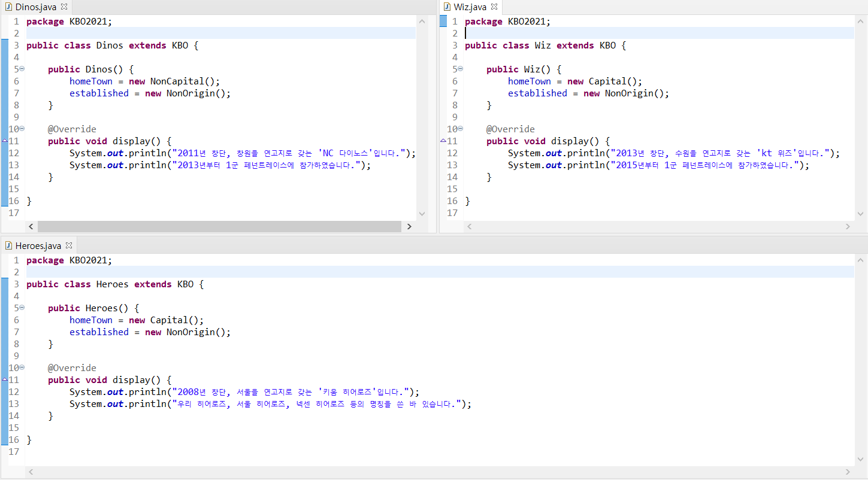The image size is (868, 480).
Task: Click 'display()' on line 11 of Heroes.java
Action: coord(139,379)
